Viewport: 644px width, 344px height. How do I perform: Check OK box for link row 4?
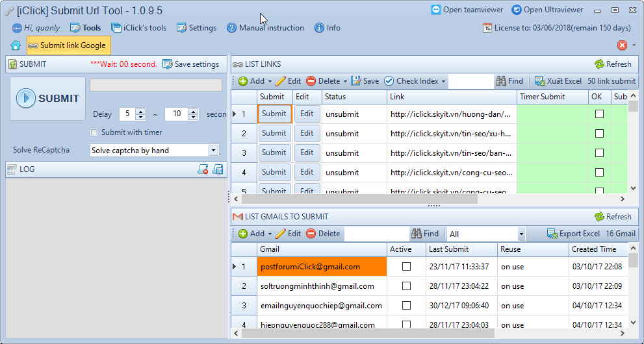(x=600, y=172)
